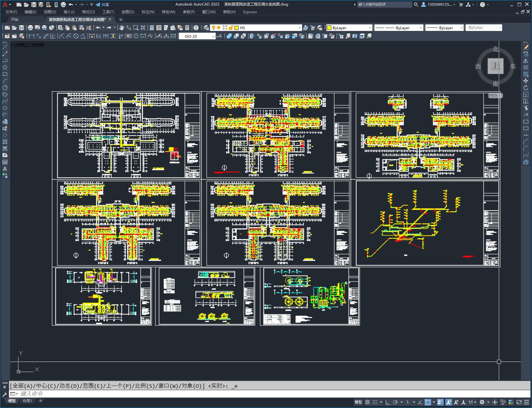Click the Help question mark in the standard toolbar
This screenshot has height=408, width=532.
click(196, 28)
